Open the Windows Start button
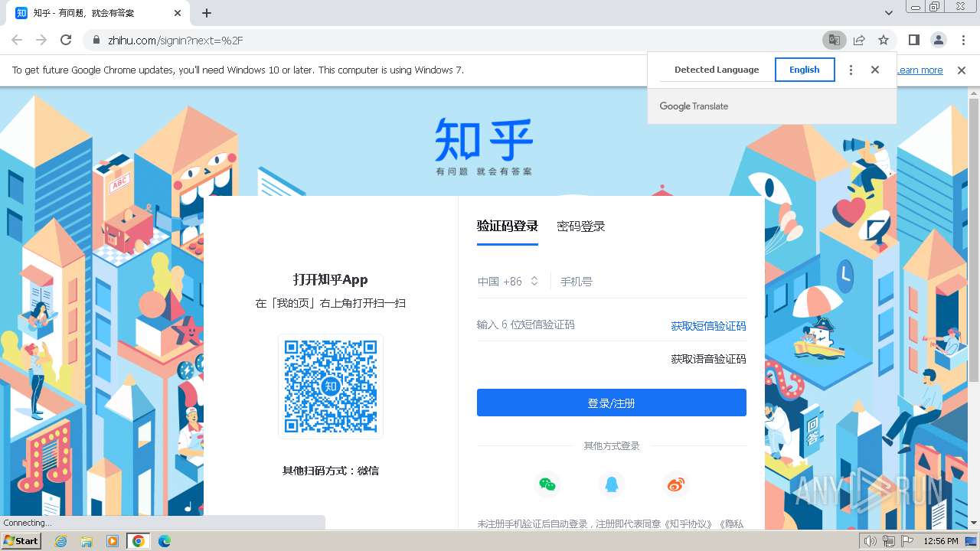 [21, 541]
